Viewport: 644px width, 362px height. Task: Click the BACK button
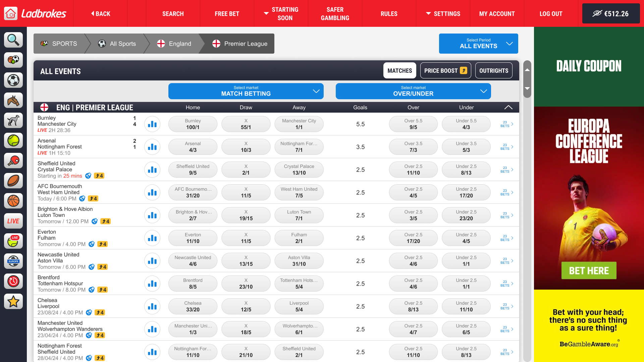tap(101, 13)
